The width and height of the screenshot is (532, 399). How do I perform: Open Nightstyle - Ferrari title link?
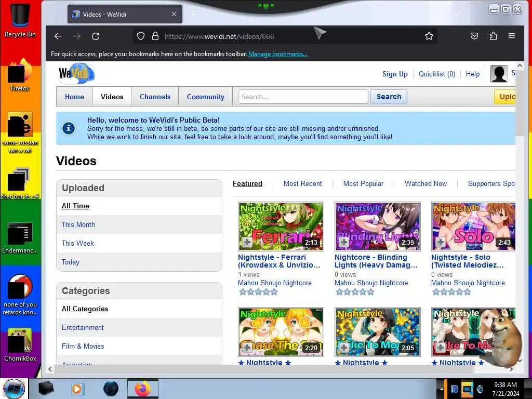[x=279, y=261]
